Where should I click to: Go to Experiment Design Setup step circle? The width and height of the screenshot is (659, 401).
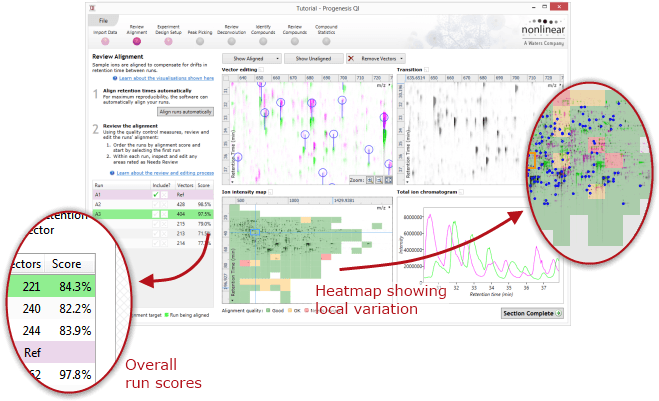[x=169, y=41]
